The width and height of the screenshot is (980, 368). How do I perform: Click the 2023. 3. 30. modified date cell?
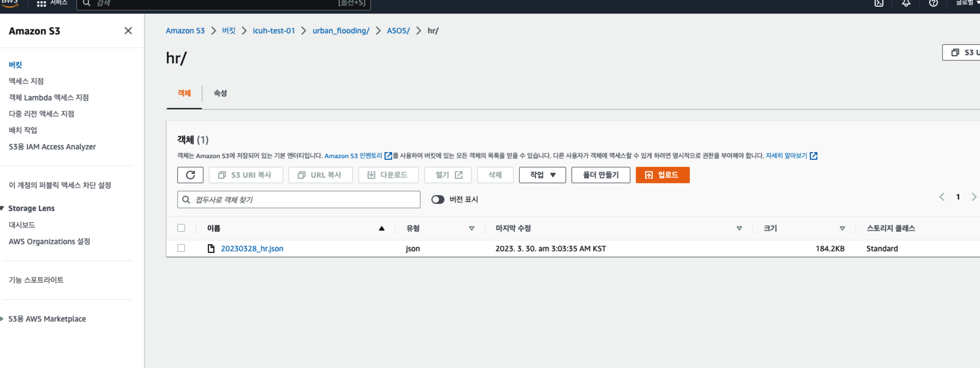(x=551, y=249)
